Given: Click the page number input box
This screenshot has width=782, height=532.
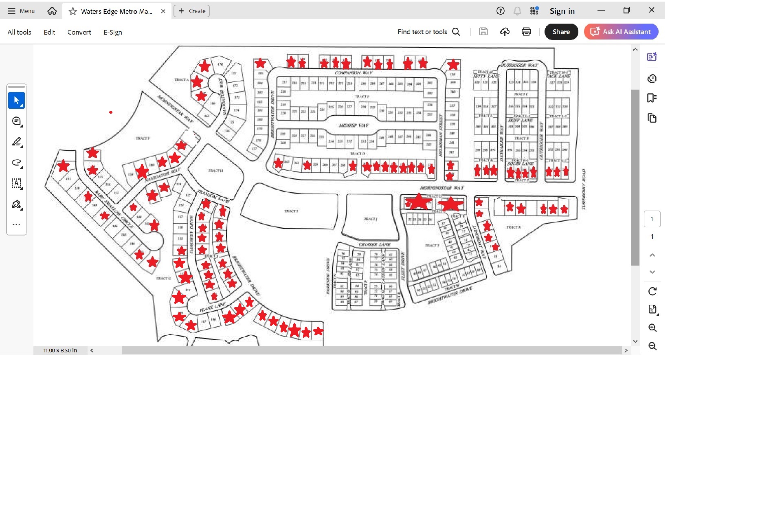Looking at the screenshot, I should click(x=652, y=219).
